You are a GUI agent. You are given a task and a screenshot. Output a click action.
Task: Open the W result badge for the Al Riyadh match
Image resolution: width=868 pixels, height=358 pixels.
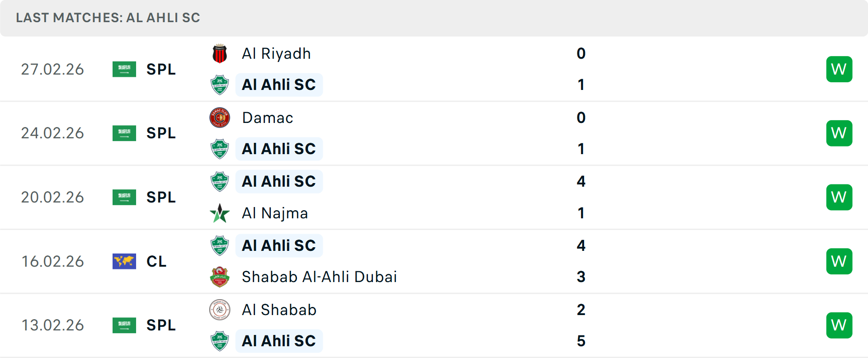coord(839,69)
